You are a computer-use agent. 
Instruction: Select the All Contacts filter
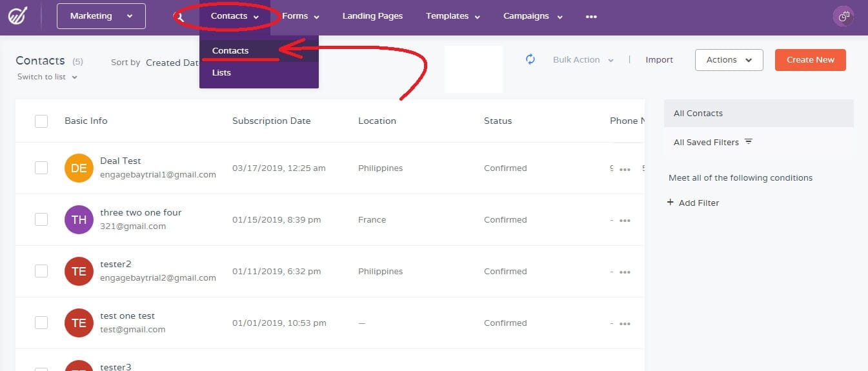coord(759,113)
